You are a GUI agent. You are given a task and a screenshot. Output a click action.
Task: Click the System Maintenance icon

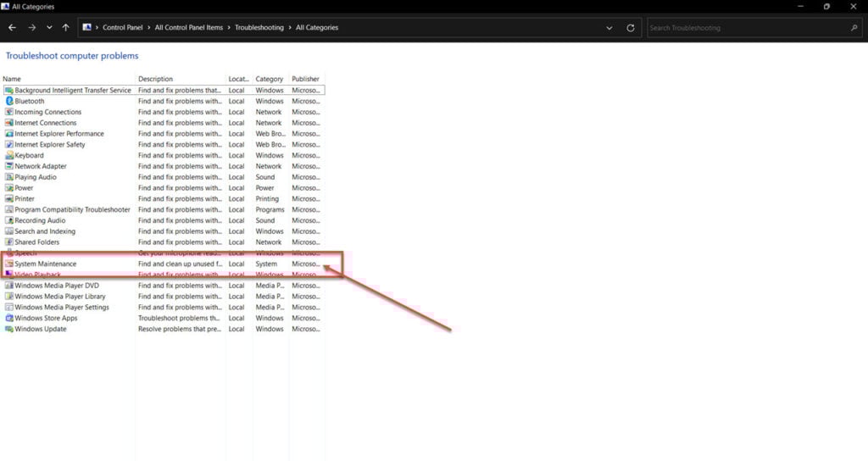coord(8,264)
